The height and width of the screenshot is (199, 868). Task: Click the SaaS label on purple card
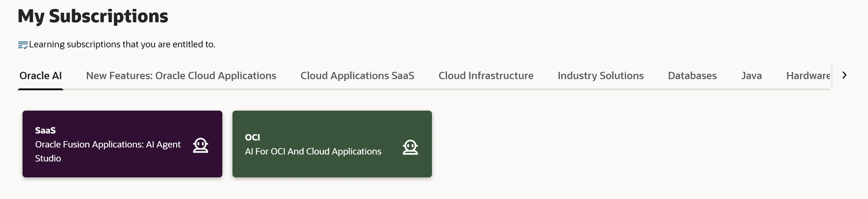(x=45, y=130)
